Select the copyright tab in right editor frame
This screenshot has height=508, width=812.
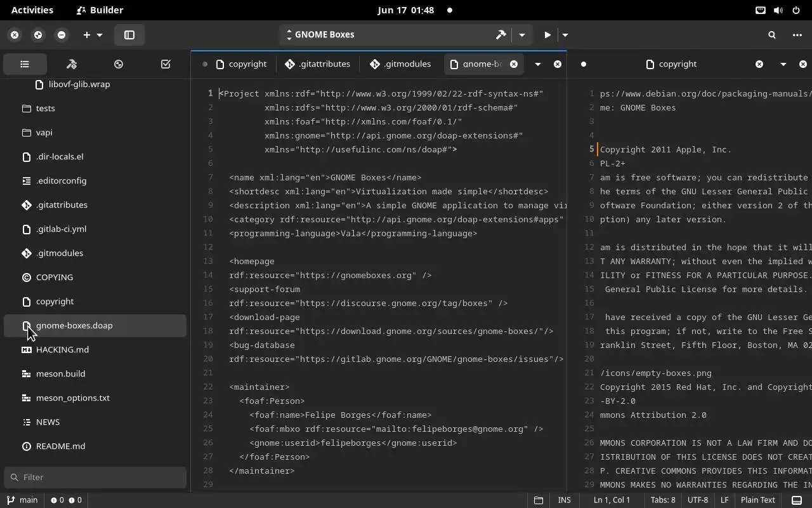pos(671,64)
